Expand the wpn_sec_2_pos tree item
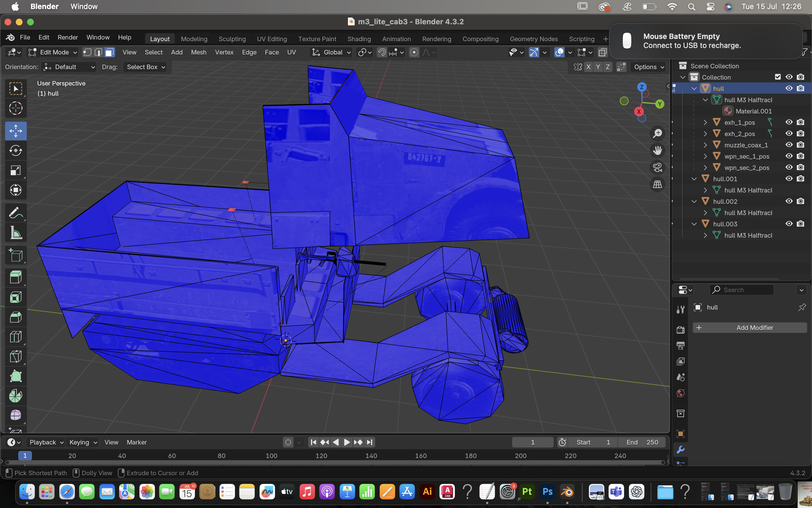The image size is (812, 508). click(705, 168)
